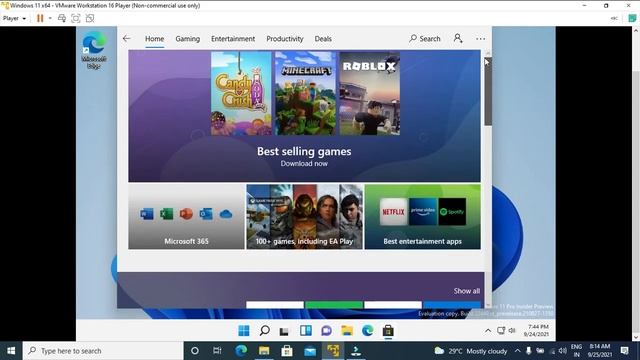Open the Microsoft 365 banner

186,217
